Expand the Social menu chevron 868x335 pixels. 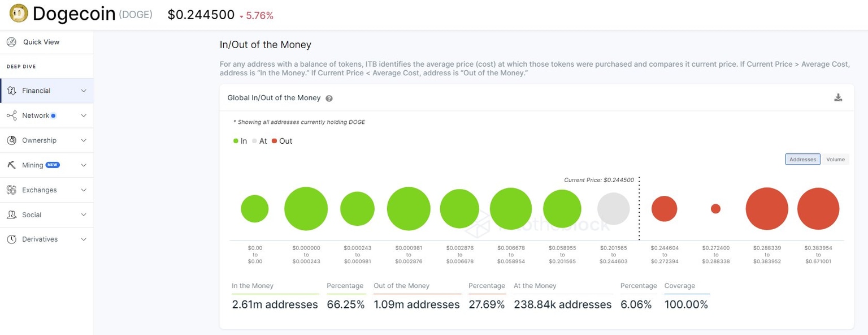pyautogui.click(x=84, y=215)
